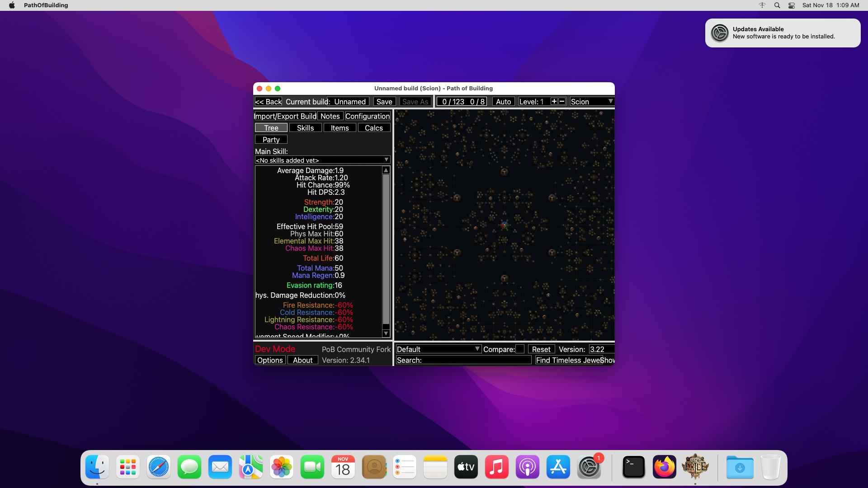Screen dimensions: 868x488
Task: Click the Import/Export Build button
Action: point(285,116)
